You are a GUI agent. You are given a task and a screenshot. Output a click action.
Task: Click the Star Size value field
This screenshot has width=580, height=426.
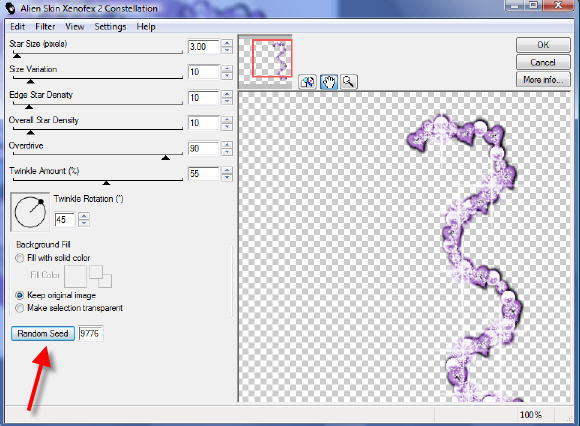point(203,47)
